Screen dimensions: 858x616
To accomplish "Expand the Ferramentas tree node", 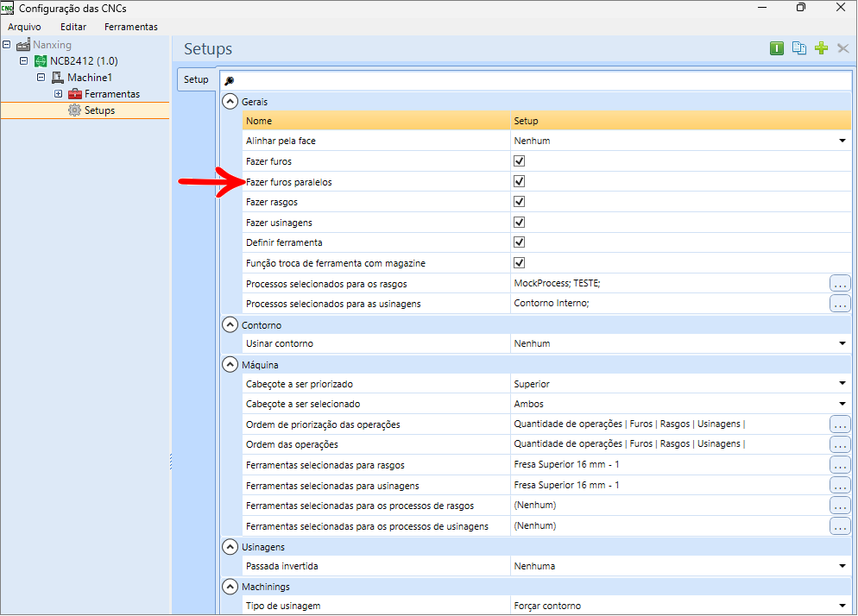I will (x=58, y=94).
